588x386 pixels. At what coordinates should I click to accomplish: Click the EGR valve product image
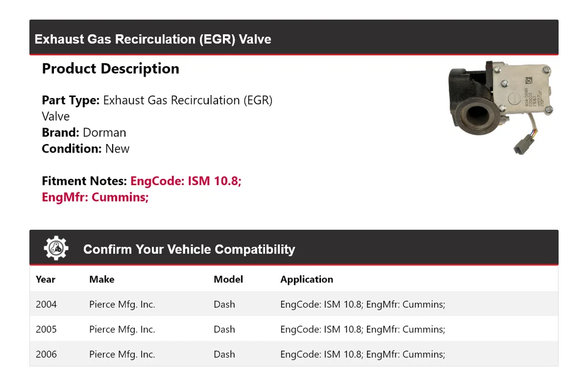click(502, 106)
